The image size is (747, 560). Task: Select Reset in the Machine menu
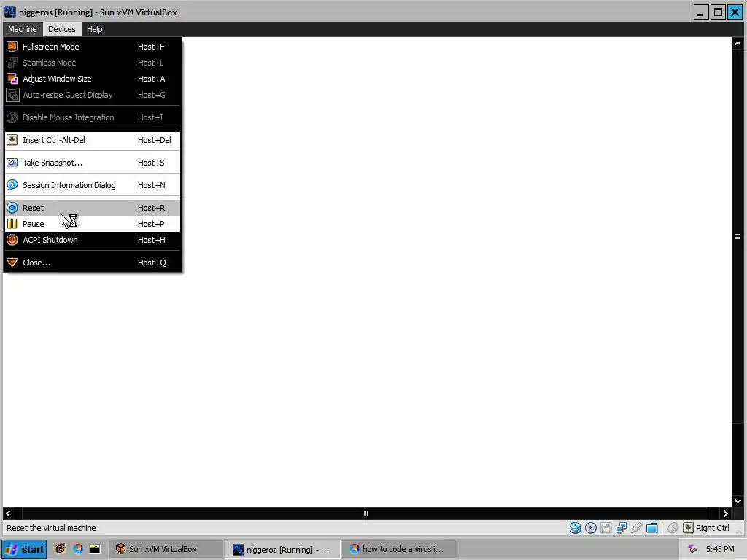tap(93, 208)
